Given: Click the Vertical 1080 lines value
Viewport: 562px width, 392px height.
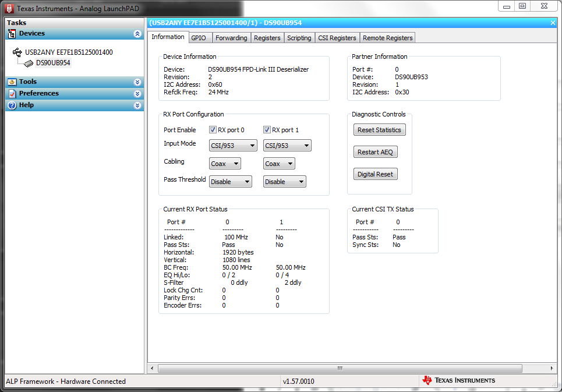Looking at the screenshot, I should [236, 260].
